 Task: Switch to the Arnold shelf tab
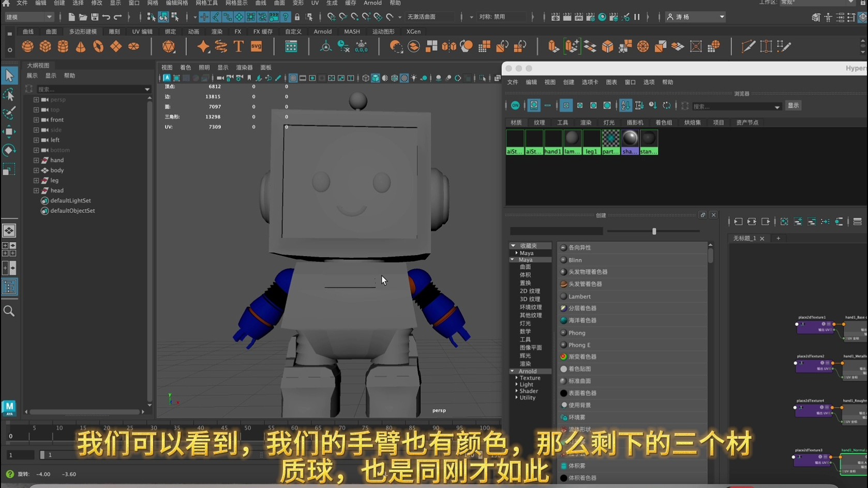[x=322, y=32]
